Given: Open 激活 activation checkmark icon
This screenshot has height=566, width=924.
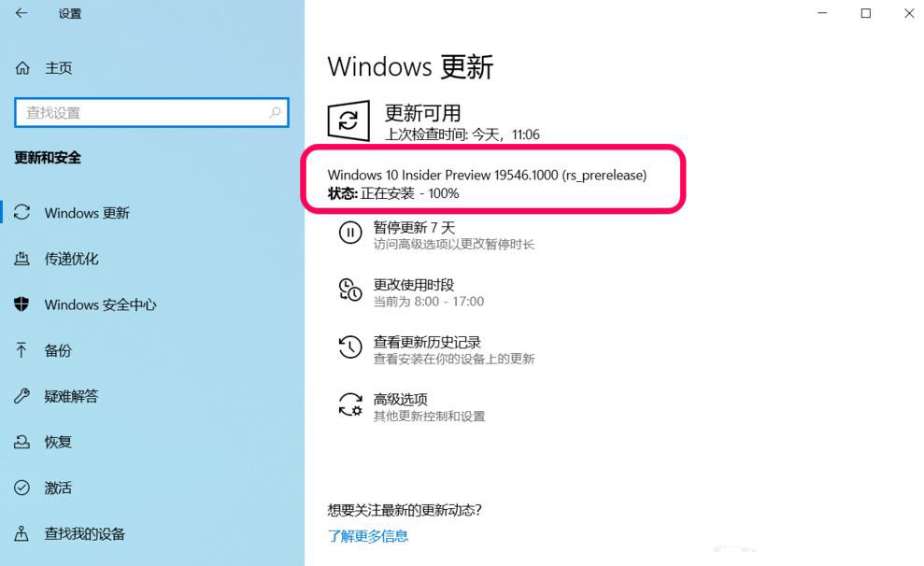Looking at the screenshot, I should [21, 488].
